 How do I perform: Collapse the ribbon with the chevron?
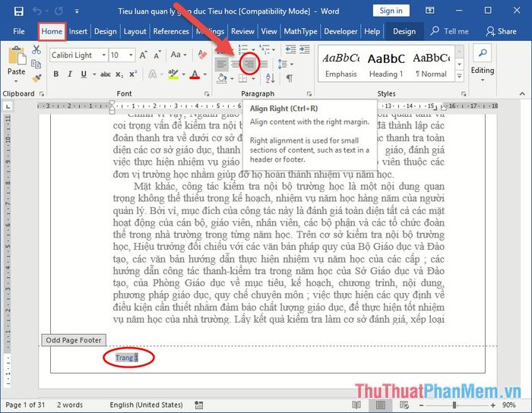522,94
